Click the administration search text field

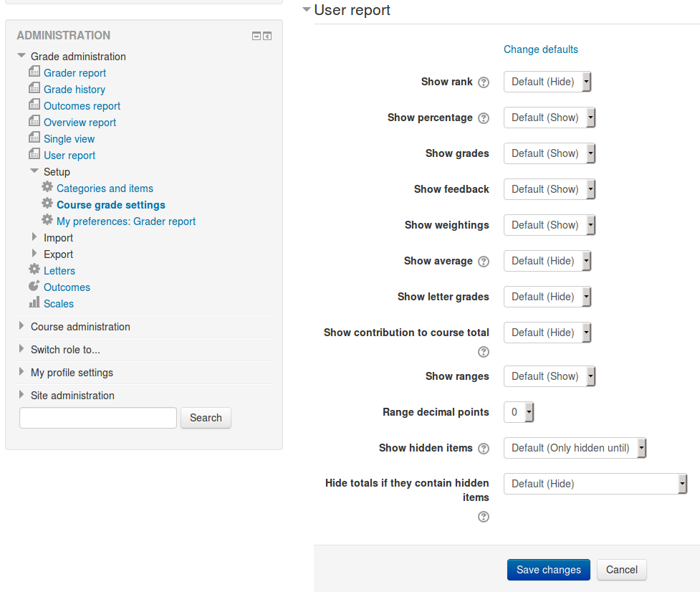tap(98, 418)
